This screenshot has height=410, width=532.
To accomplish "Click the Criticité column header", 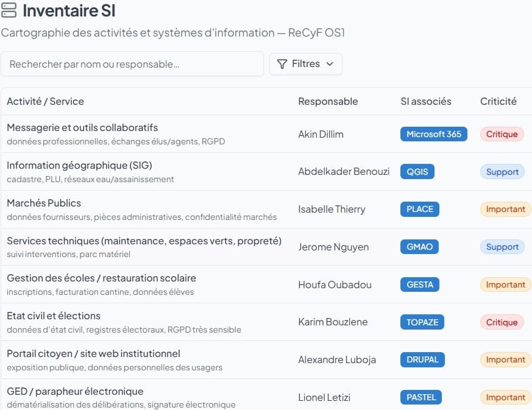I will (498, 101).
